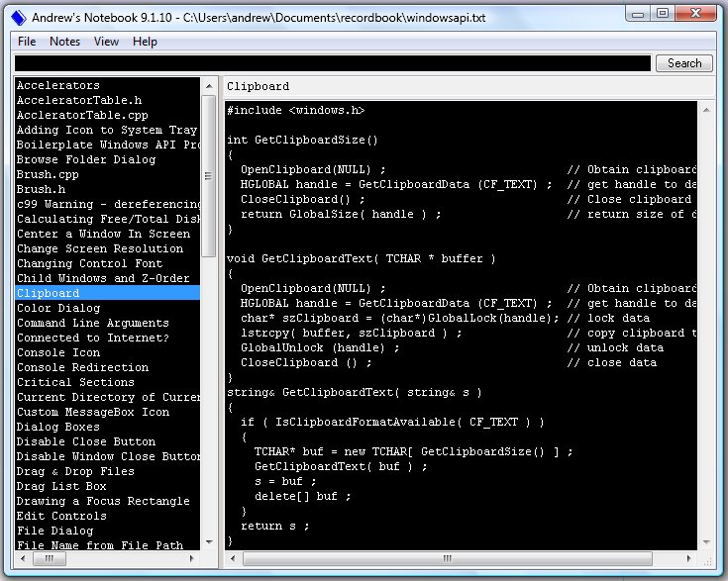This screenshot has width=728, height=581.
Task: Maximize the Andrew's Notebook window
Action: tap(663, 15)
